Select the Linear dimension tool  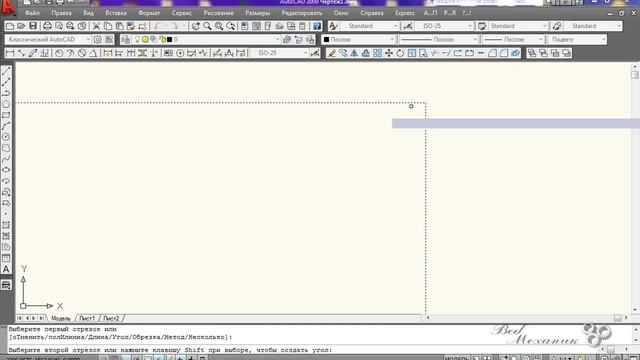(x=10, y=53)
